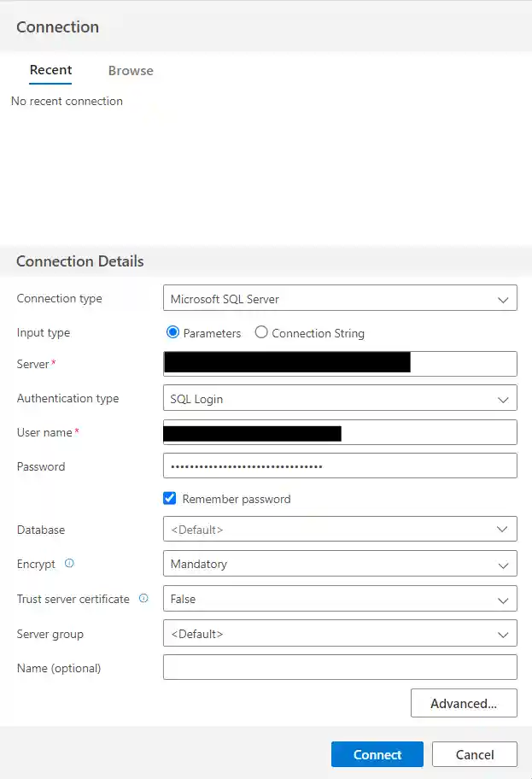The image size is (532, 779).
Task: Open the Database dropdown
Action: [340, 530]
